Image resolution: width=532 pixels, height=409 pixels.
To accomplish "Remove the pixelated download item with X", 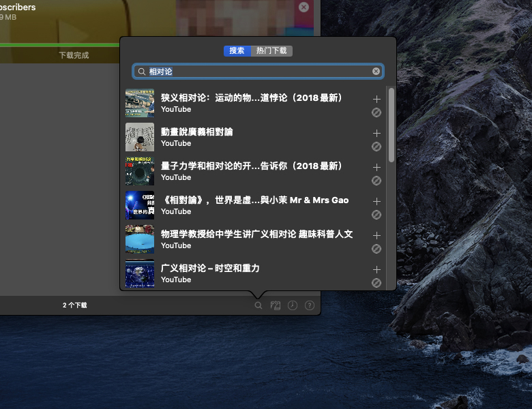I will [x=304, y=7].
